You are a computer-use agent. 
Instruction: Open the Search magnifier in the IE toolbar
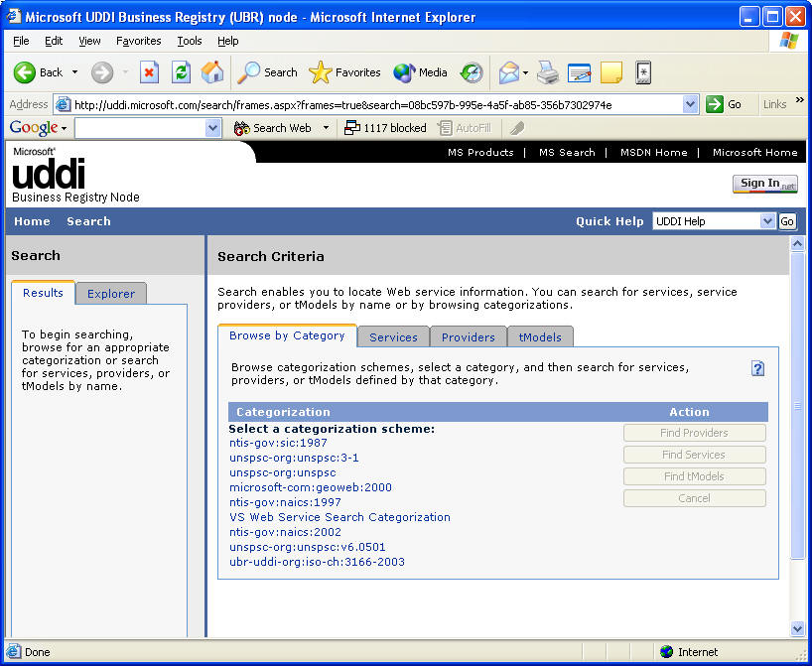(x=248, y=72)
